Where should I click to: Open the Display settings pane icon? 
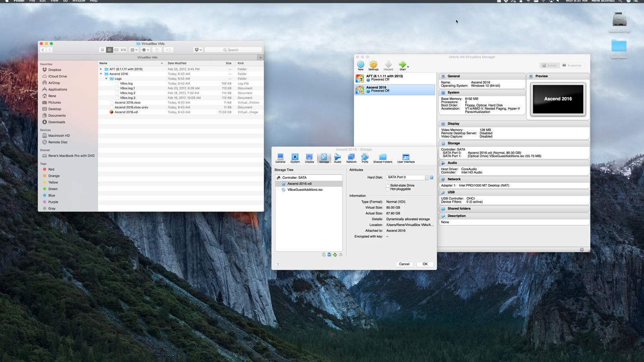coord(309,158)
